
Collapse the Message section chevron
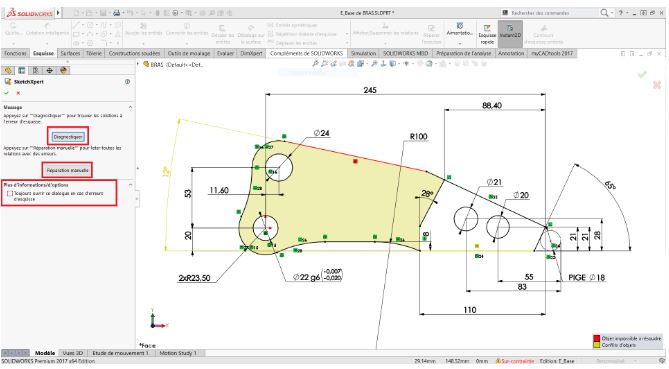(130, 107)
